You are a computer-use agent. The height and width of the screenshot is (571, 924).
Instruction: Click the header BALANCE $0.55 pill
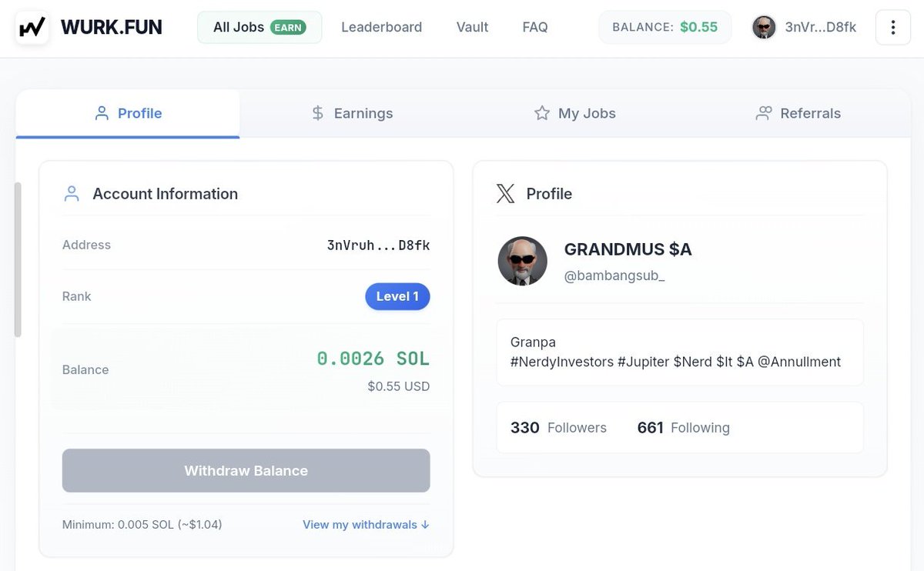[x=665, y=27]
